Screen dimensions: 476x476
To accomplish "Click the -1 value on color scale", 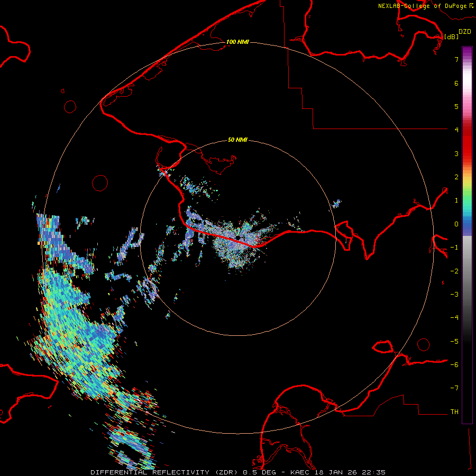I will [454, 248].
